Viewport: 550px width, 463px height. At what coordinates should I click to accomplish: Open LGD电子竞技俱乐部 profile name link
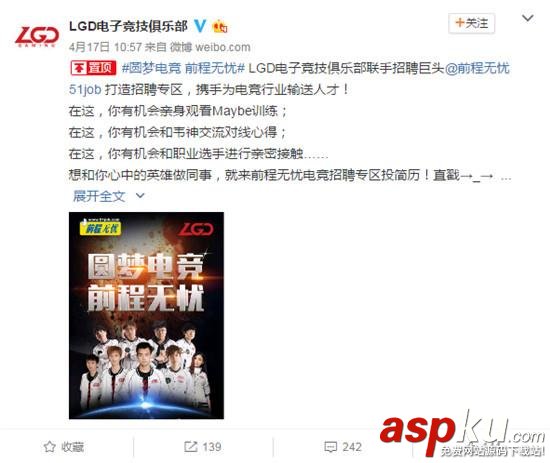point(128,26)
